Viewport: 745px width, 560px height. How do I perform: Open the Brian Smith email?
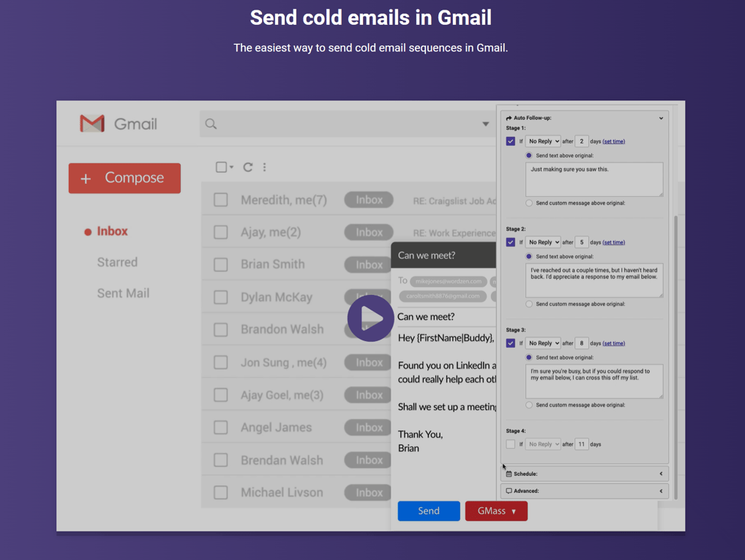click(273, 264)
